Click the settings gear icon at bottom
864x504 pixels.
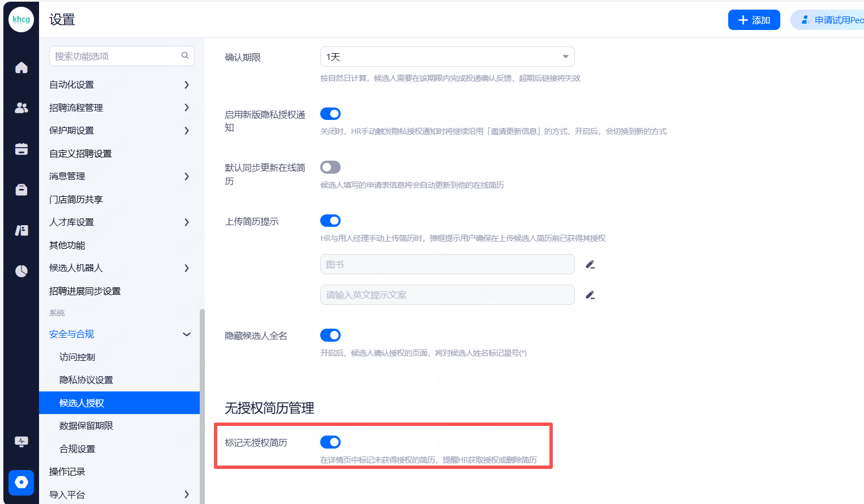click(x=22, y=483)
